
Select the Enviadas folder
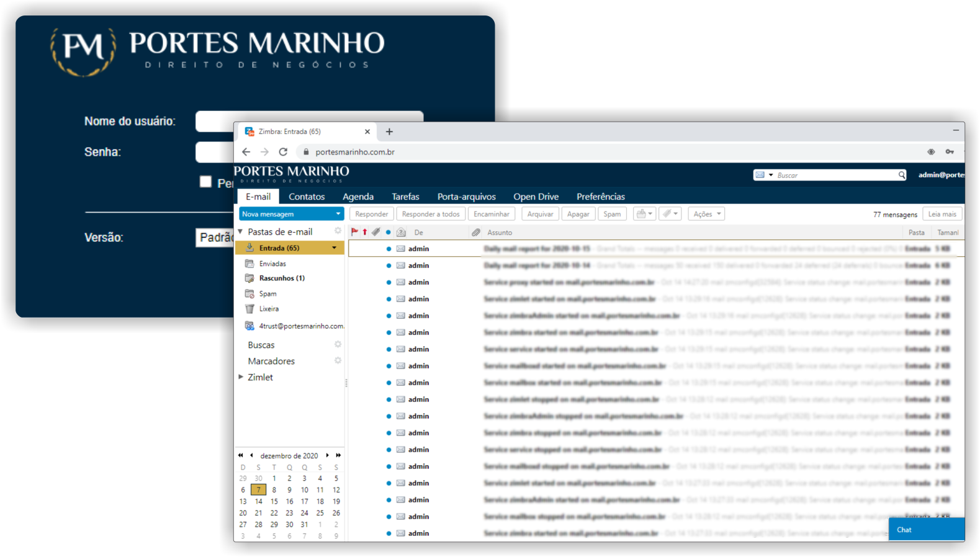point(290,264)
